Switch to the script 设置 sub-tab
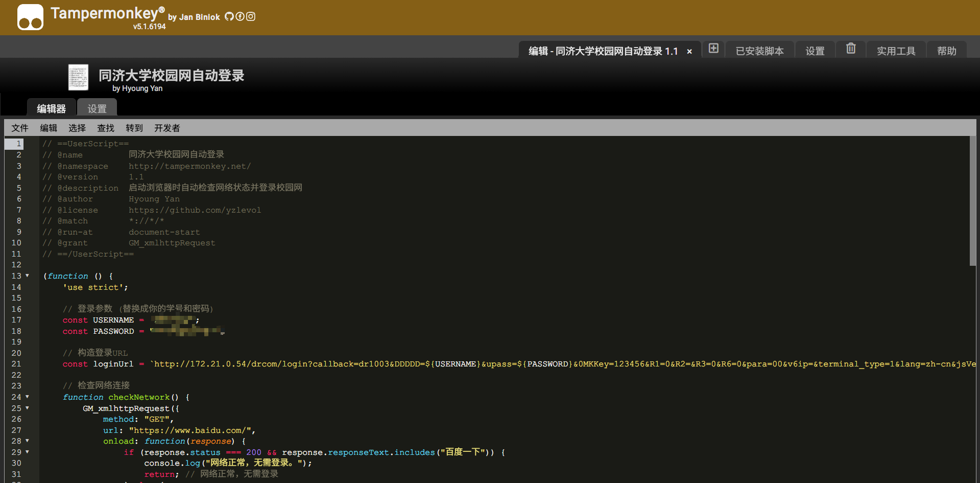This screenshot has height=483, width=980. 97,108
